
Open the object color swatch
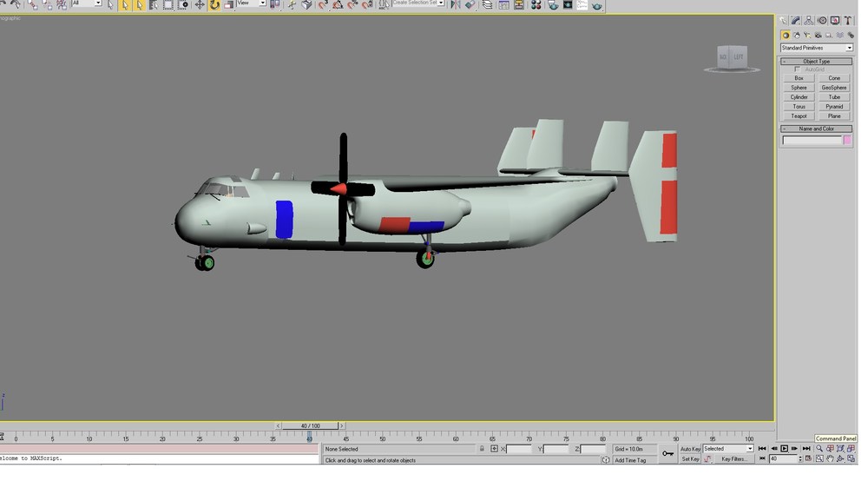pos(847,140)
